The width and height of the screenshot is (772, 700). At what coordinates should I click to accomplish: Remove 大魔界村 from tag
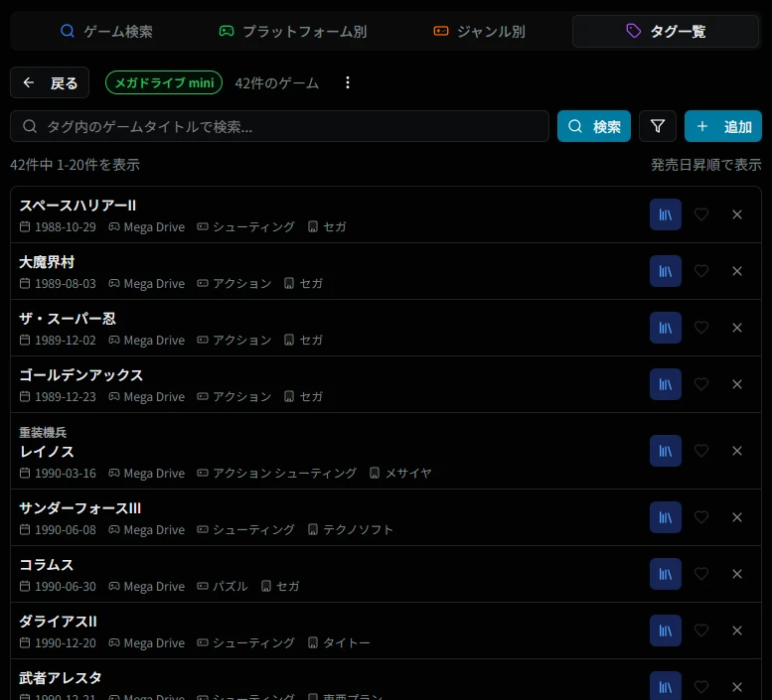pos(737,271)
